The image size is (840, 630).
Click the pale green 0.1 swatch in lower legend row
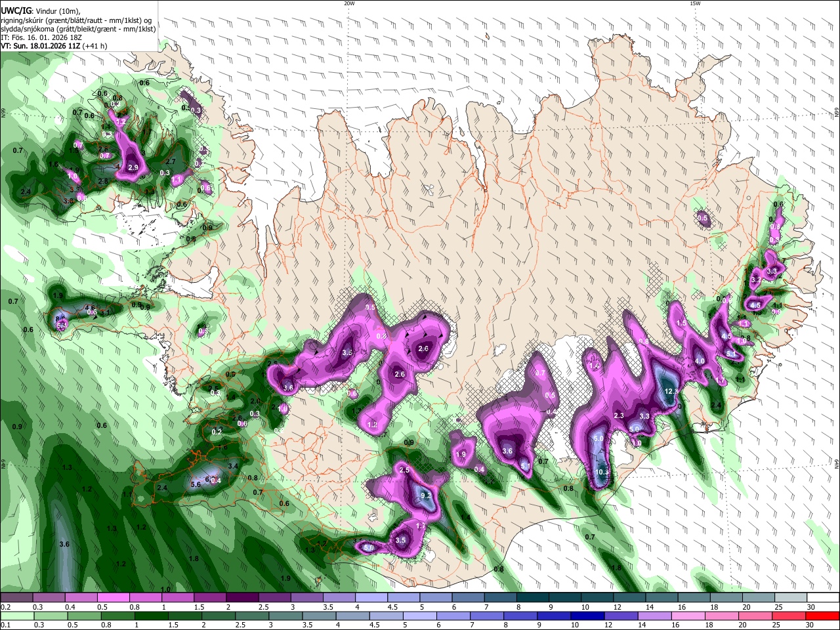click(16, 616)
